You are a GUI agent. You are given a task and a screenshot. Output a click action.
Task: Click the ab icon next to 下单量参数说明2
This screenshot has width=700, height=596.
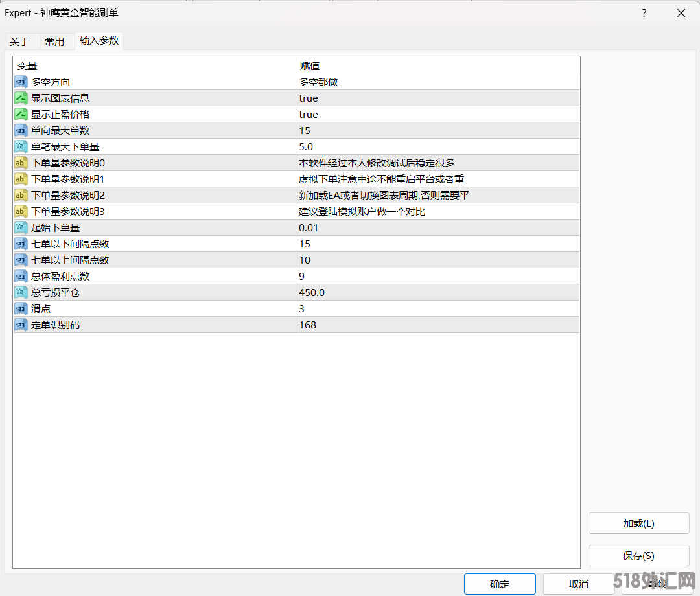(20, 195)
